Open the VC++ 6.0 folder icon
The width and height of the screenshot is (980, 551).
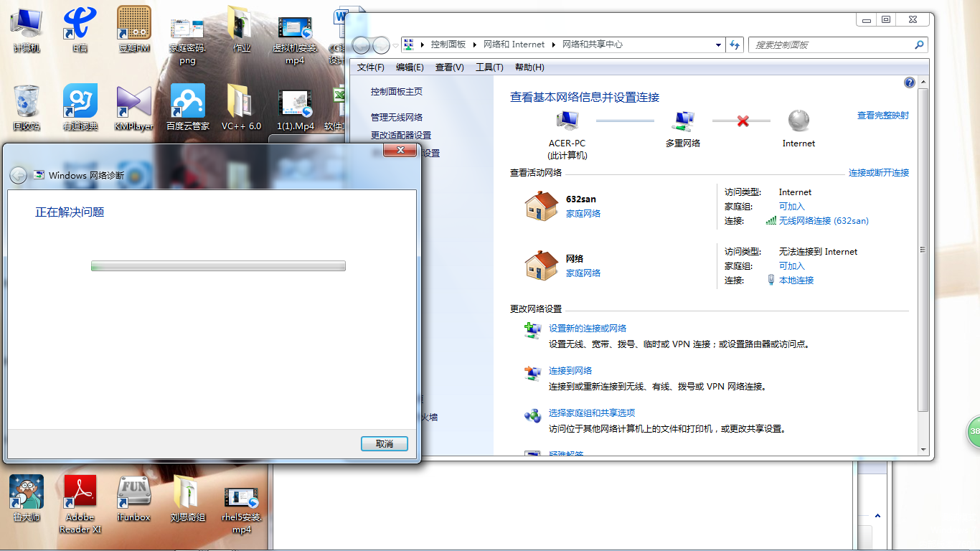tap(241, 108)
